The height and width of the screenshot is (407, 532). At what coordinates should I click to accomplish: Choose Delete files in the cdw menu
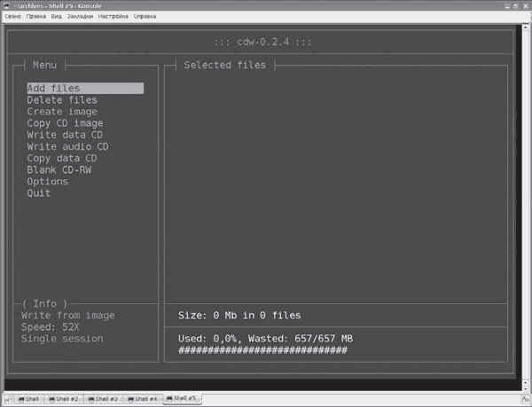(62, 100)
